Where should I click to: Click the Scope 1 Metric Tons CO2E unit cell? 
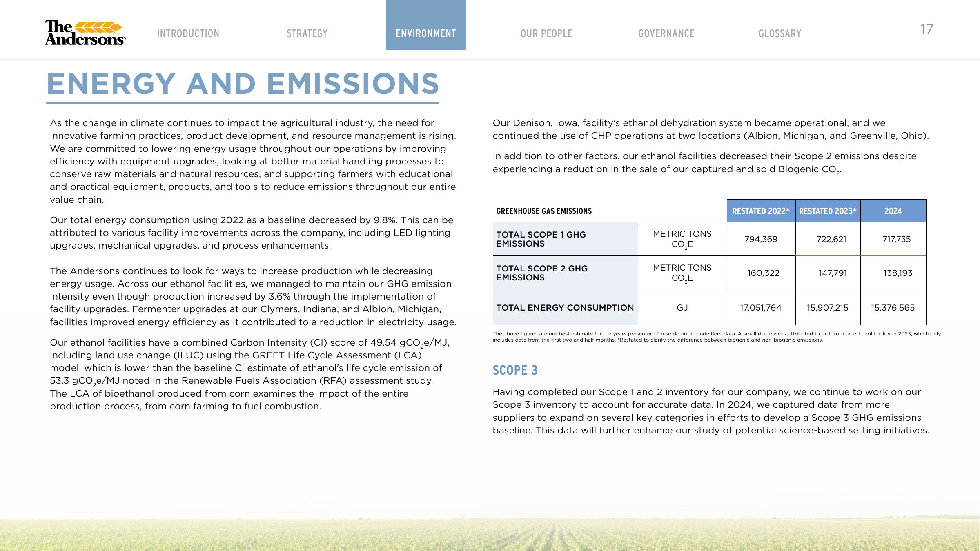(x=682, y=239)
